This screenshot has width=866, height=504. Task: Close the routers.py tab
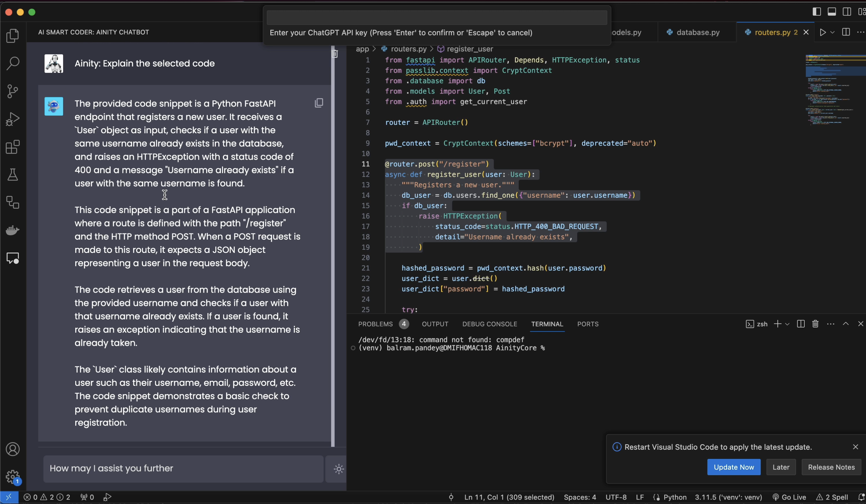[x=806, y=32]
